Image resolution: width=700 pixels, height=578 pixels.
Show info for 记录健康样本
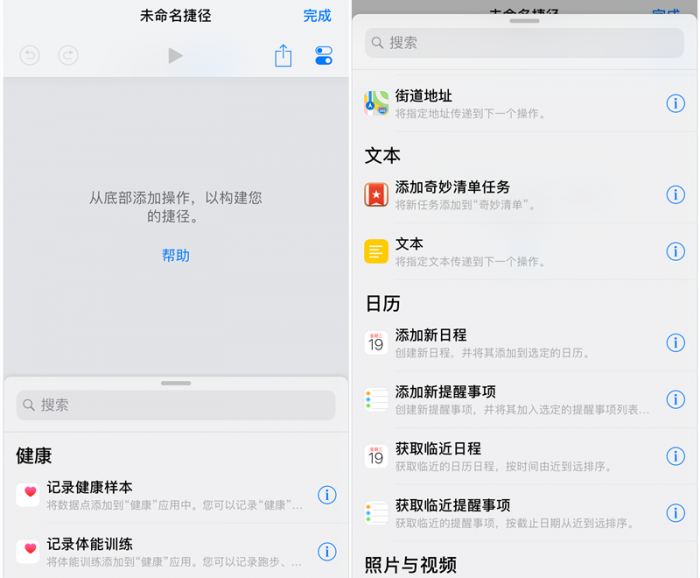pos(327,495)
